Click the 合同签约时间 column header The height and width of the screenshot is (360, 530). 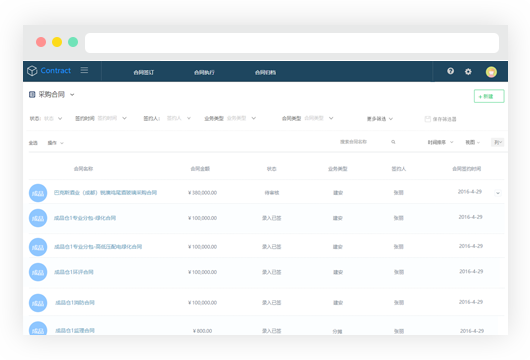(467, 169)
